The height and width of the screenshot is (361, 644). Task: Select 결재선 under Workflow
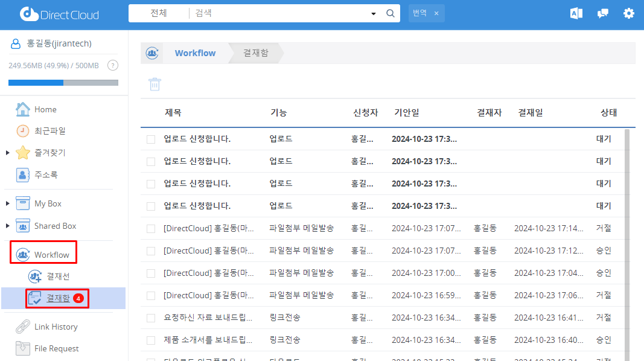(58, 276)
